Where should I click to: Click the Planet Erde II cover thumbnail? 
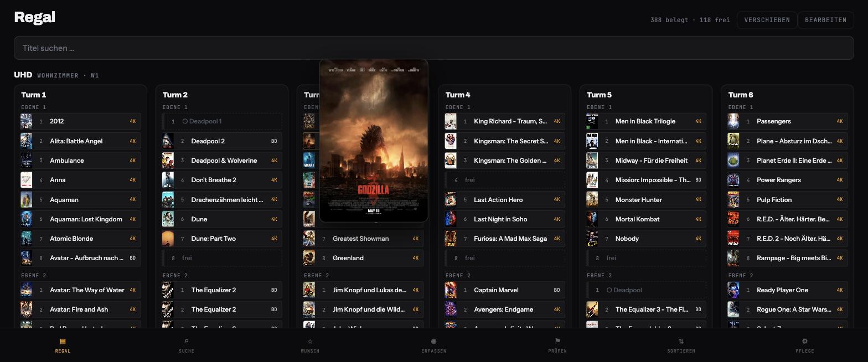click(x=733, y=161)
